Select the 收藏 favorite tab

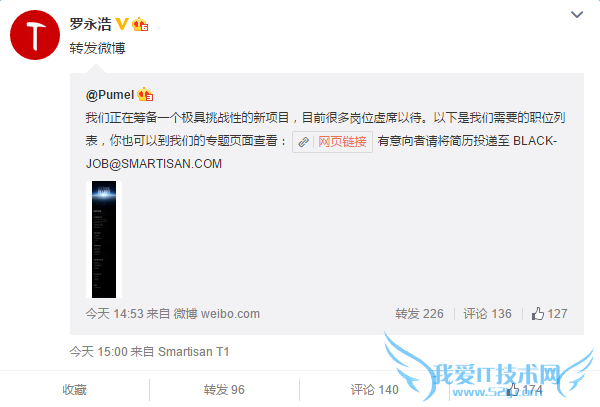pos(75,390)
